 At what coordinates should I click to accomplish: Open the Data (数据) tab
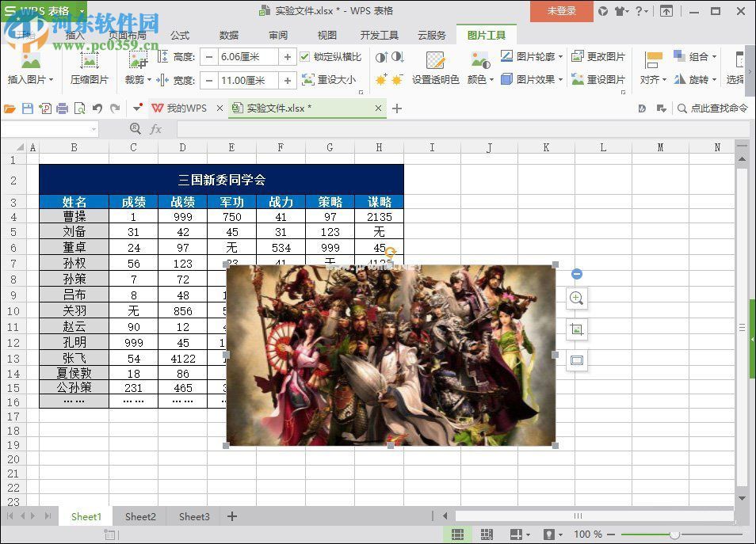(x=229, y=35)
